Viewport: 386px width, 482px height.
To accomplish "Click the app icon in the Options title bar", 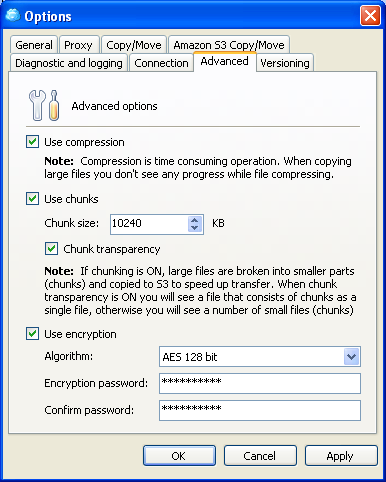I will pyautogui.click(x=13, y=15).
